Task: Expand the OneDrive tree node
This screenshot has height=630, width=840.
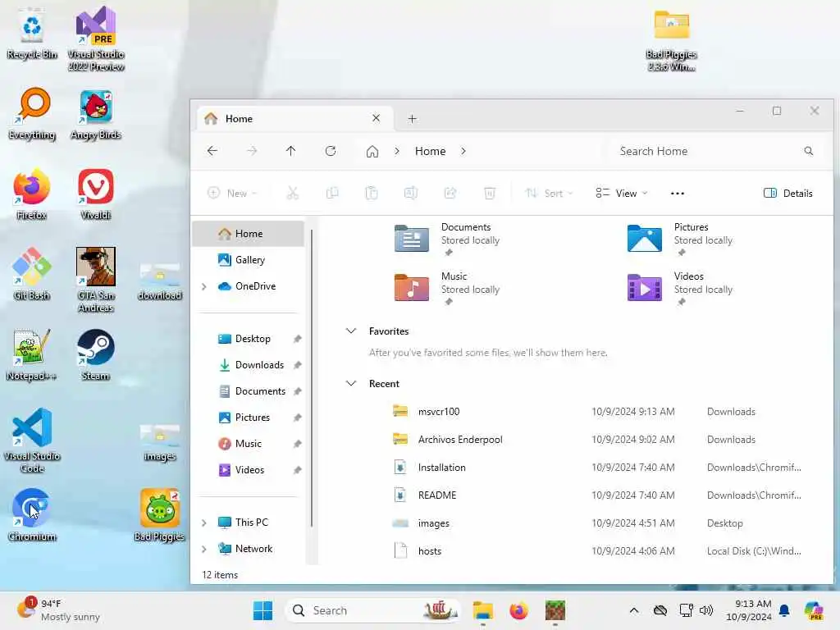Action: [204, 286]
